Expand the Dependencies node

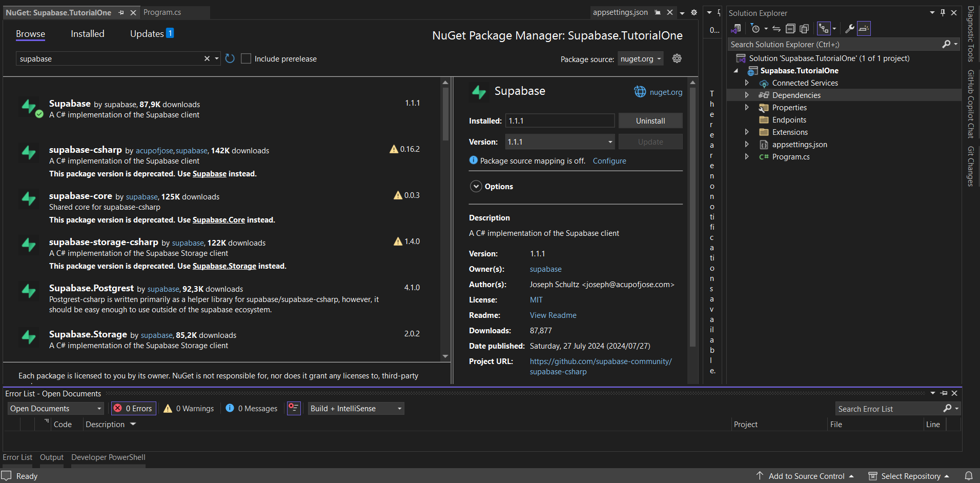(747, 95)
